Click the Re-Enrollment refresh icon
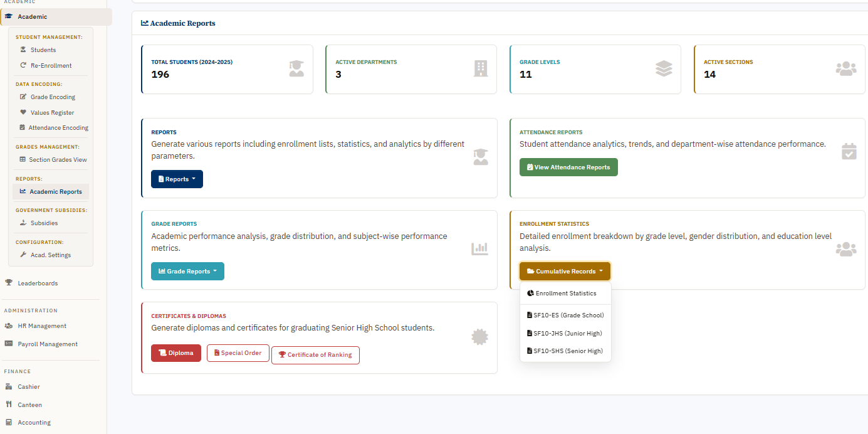This screenshot has height=434, width=868. click(x=23, y=65)
